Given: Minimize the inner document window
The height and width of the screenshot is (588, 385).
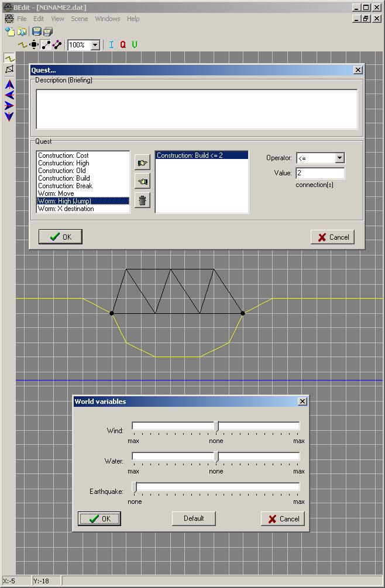Looking at the screenshot, I should click(x=357, y=19).
